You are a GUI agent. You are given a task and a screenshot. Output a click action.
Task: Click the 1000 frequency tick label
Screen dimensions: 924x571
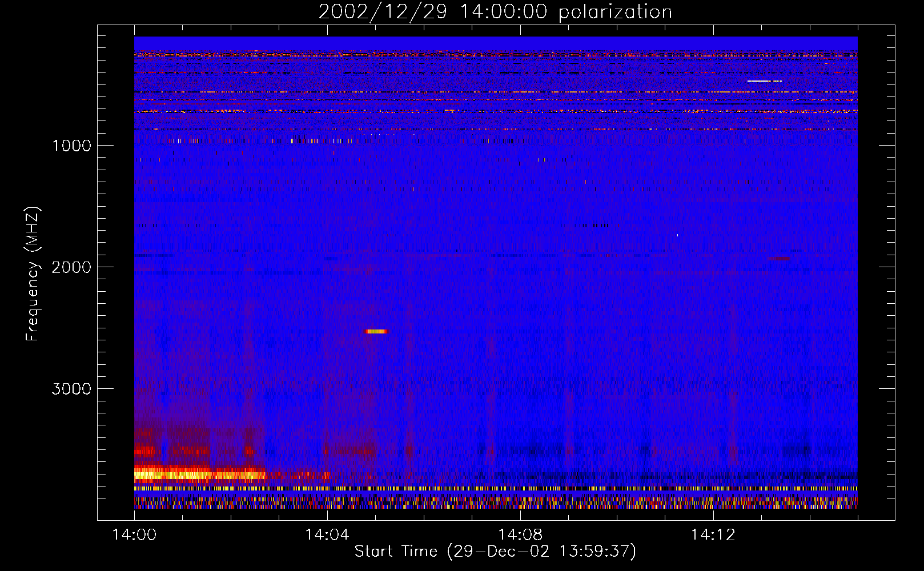point(71,146)
